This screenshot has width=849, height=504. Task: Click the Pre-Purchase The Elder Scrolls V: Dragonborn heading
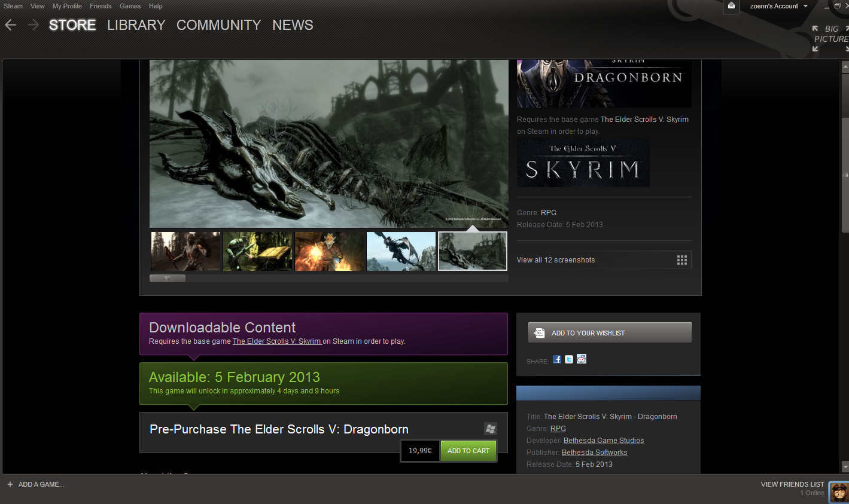pyautogui.click(x=279, y=429)
